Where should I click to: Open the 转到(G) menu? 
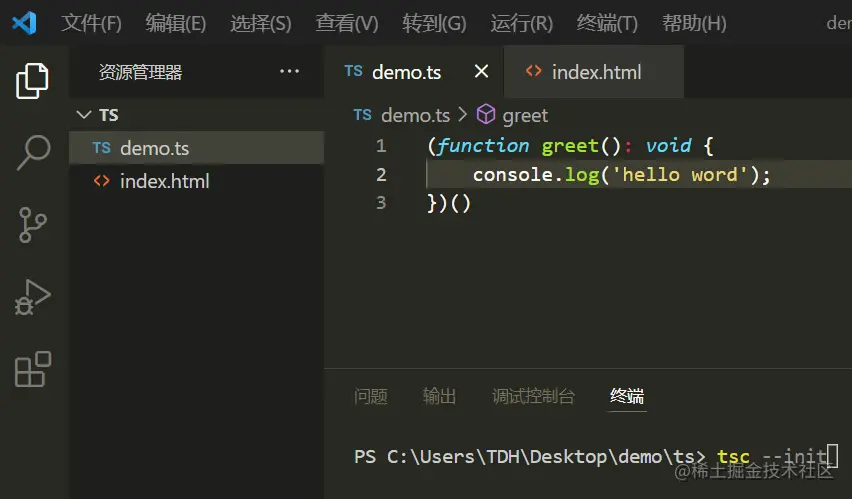tap(434, 23)
